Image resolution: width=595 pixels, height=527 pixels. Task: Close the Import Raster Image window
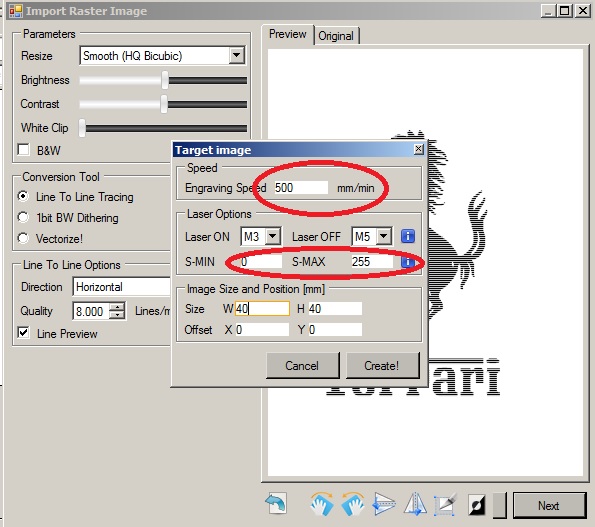(x=582, y=11)
